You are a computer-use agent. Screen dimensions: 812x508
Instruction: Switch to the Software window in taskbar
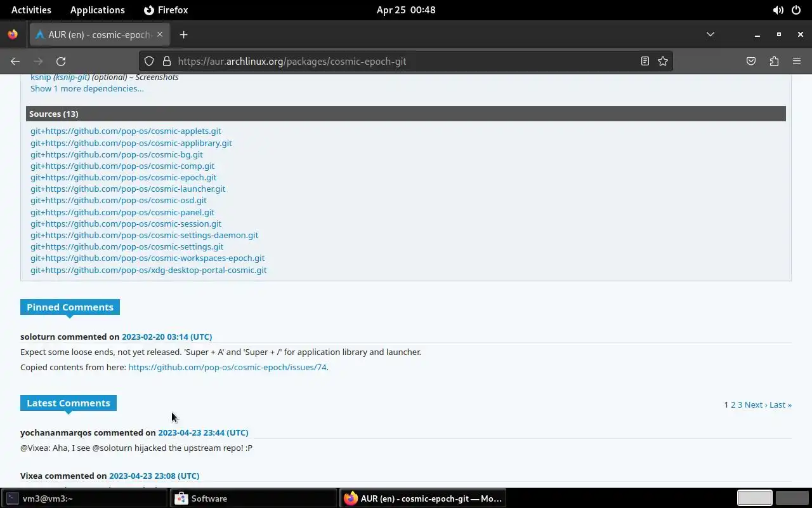tap(253, 498)
